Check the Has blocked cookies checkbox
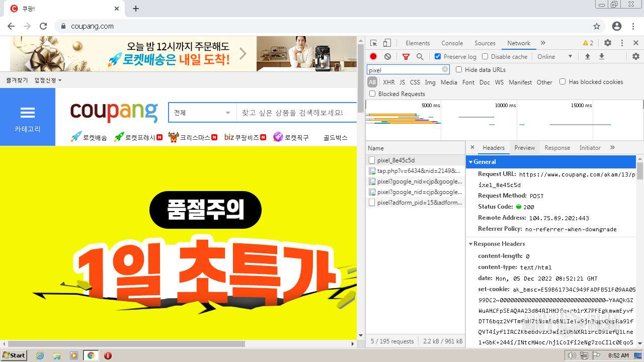 (562, 82)
